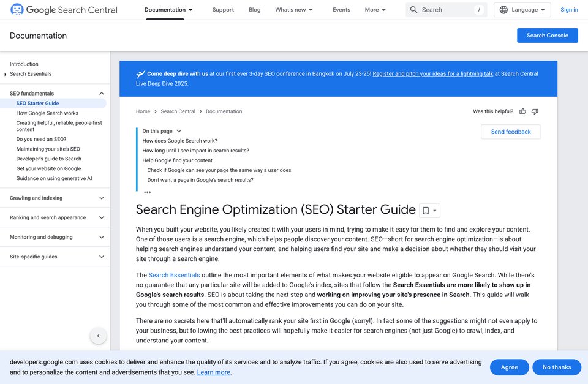Open Creating helpful, reliable, people-first content
The width and height of the screenshot is (588, 384).
click(x=59, y=126)
